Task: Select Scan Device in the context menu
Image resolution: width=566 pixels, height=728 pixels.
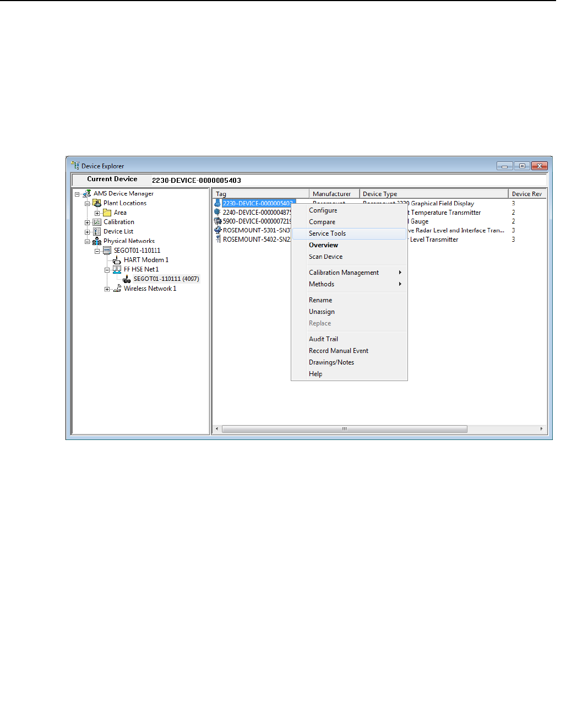Action: (349, 257)
